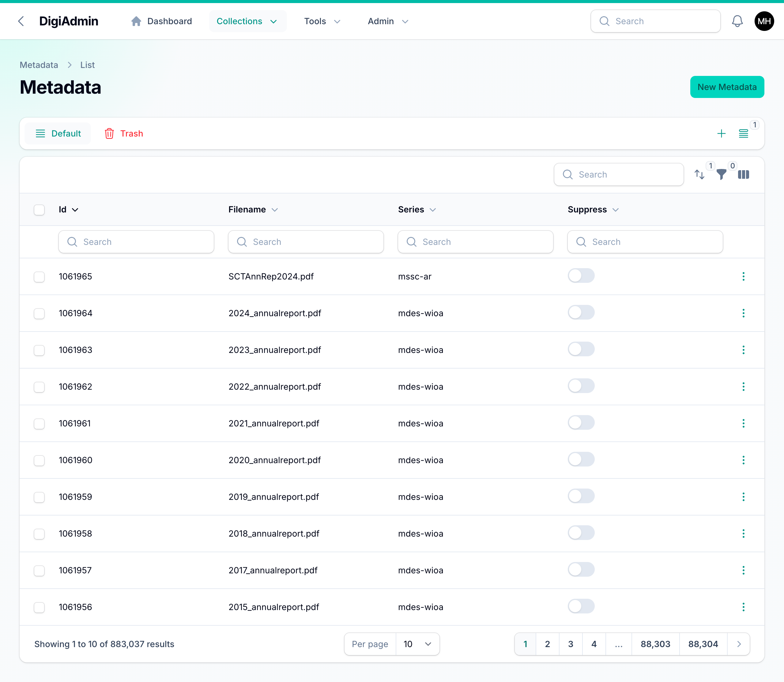Open row actions for SCTAnnRep2024.pdf

click(744, 276)
